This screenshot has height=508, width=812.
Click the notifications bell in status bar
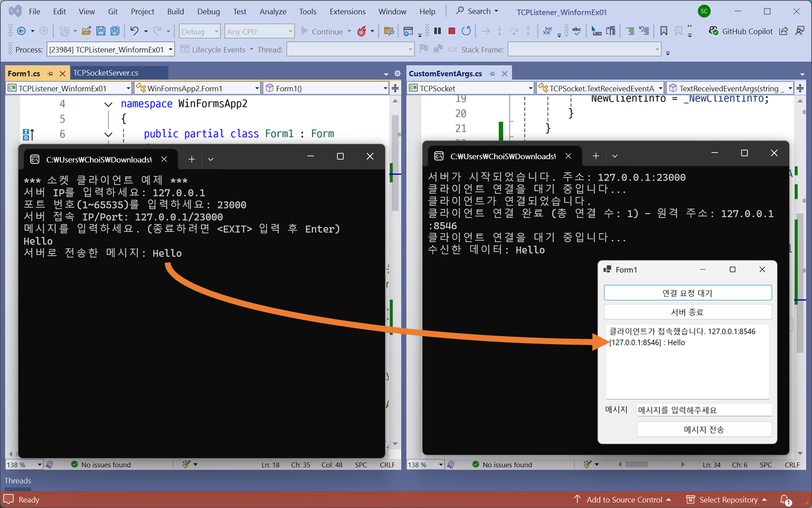coord(786,500)
